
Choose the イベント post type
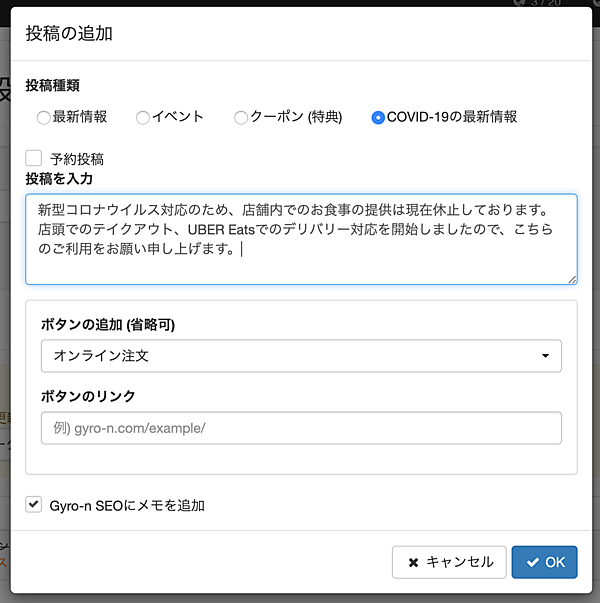[x=143, y=118]
